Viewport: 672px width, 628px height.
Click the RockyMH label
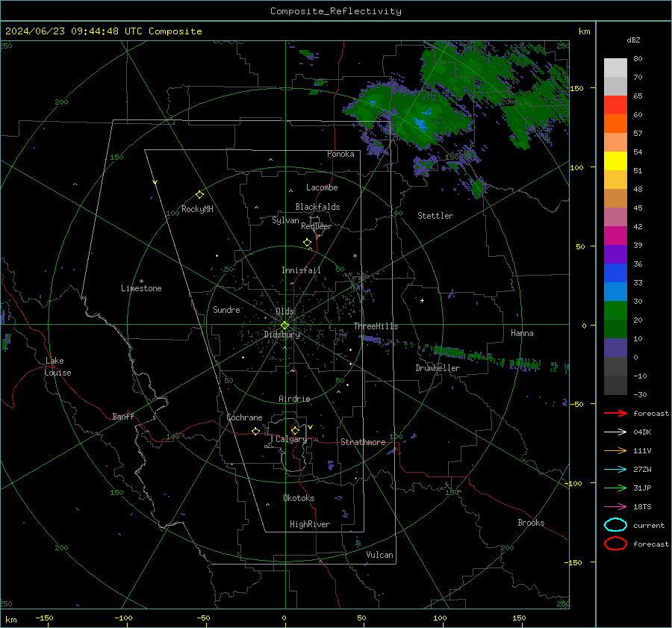click(x=197, y=209)
